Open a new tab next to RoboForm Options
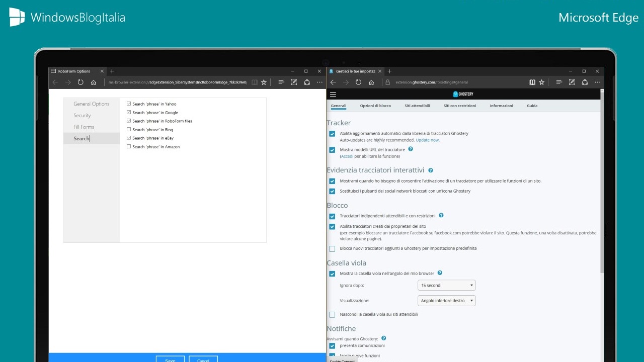 click(112, 71)
